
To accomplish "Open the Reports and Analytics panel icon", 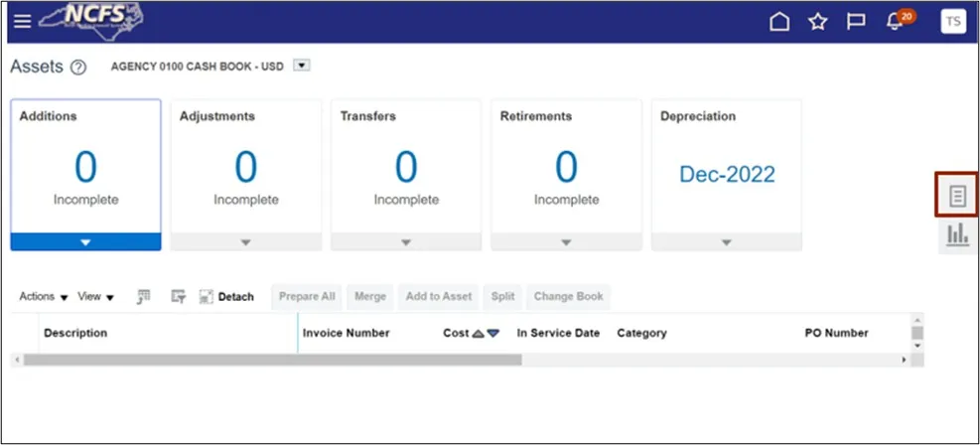I will click(x=957, y=235).
